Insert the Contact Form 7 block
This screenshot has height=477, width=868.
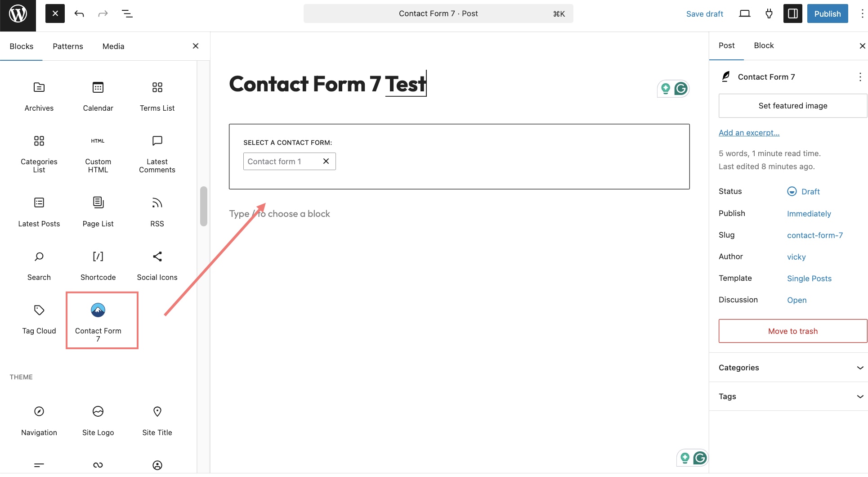98,320
